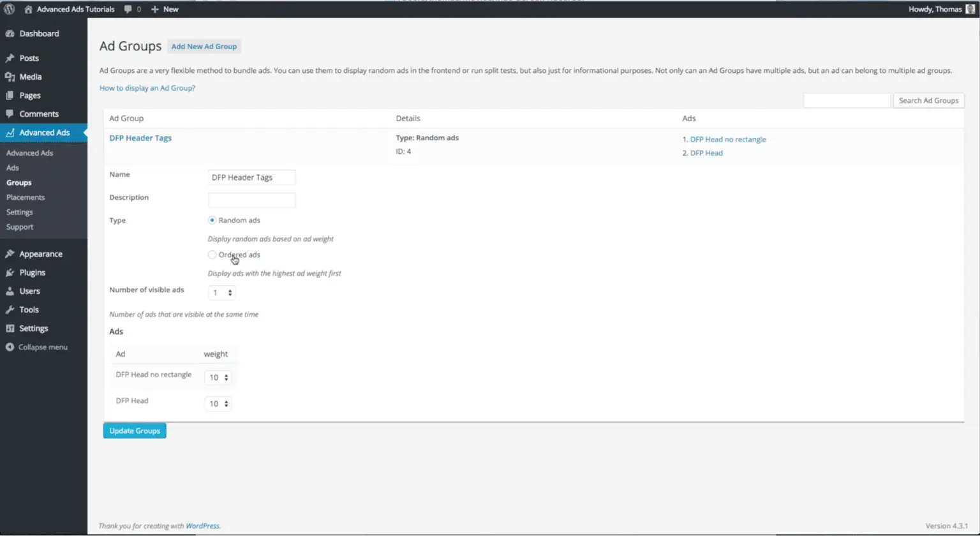Screen dimensions: 980x536
Task: Click the ad groups search field
Action: point(847,100)
